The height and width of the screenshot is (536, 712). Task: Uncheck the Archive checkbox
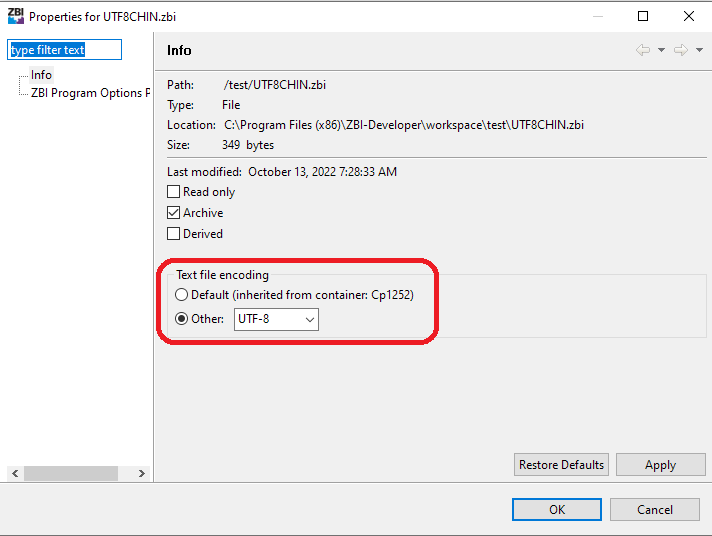174,213
